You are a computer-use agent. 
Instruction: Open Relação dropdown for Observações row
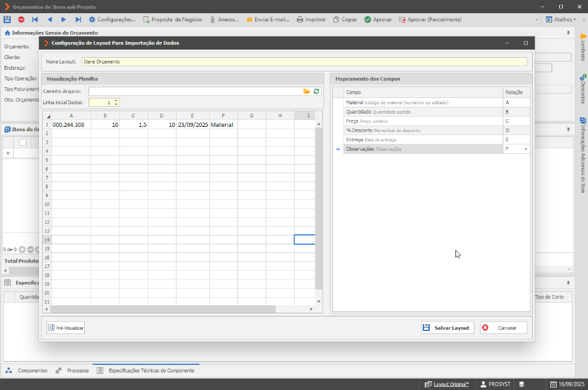(526, 149)
